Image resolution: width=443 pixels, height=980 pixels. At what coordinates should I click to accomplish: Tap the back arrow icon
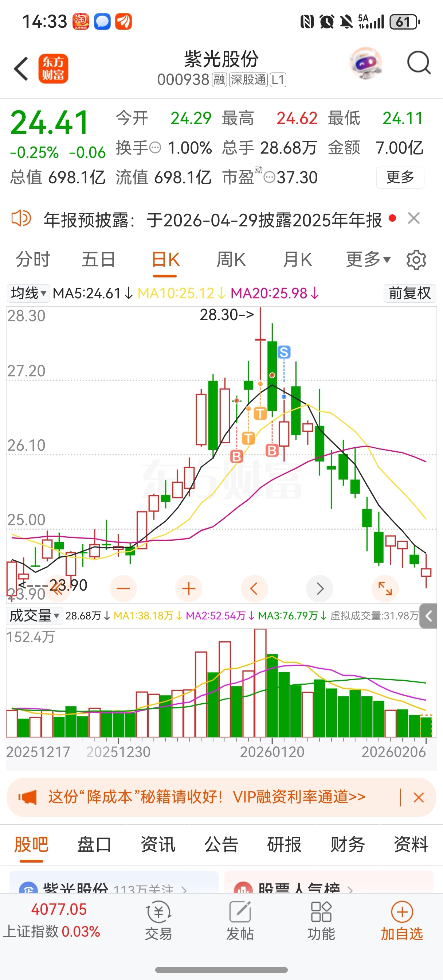pyautogui.click(x=21, y=69)
